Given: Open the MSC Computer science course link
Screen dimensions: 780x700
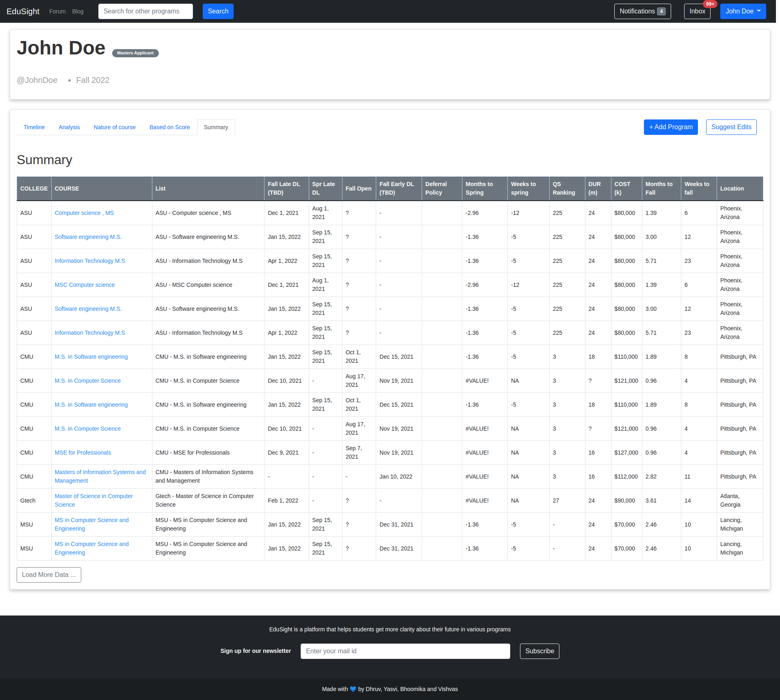Looking at the screenshot, I should [x=84, y=285].
